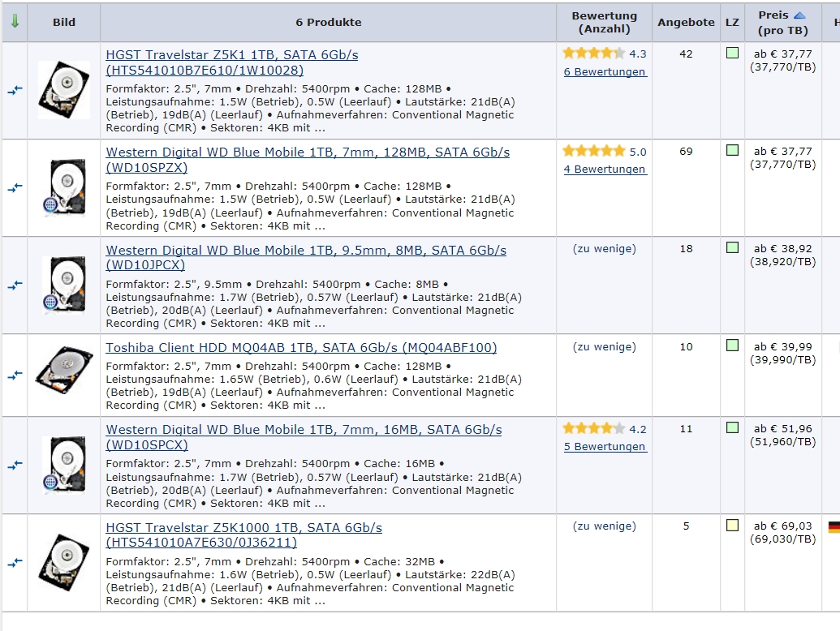The image size is (840, 631).
Task: Click (zu wenige) in WD10JPCX row
Action: point(605,248)
